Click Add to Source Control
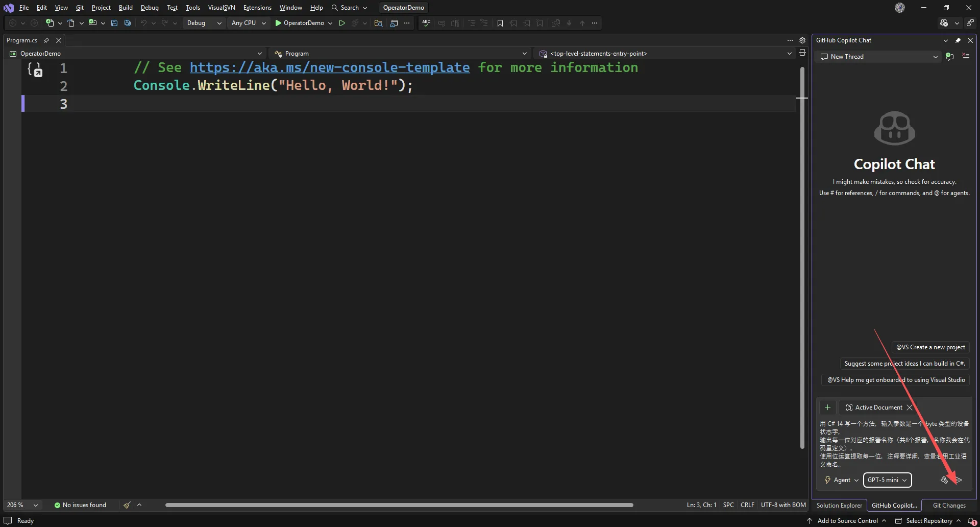The width and height of the screenshot is (980, 527). (847, 521)
